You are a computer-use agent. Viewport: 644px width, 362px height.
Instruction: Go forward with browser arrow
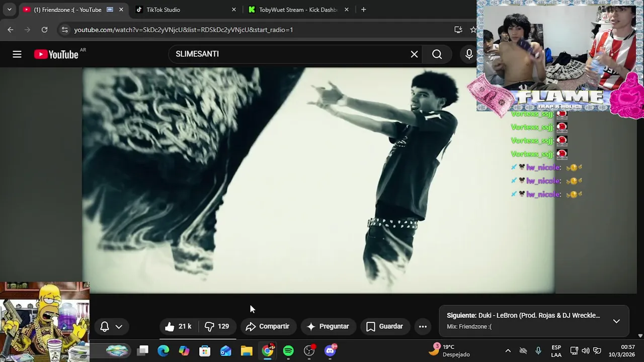point(28,30)
